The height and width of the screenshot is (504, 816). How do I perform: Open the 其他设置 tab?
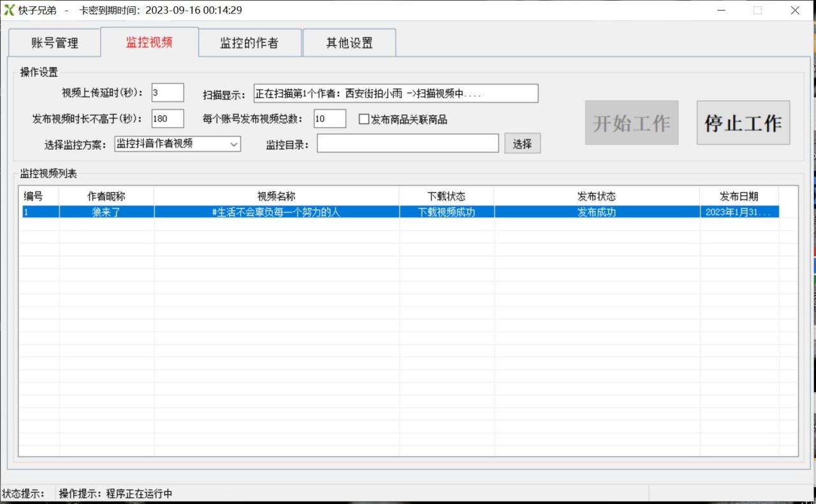[x=349, y=42]
